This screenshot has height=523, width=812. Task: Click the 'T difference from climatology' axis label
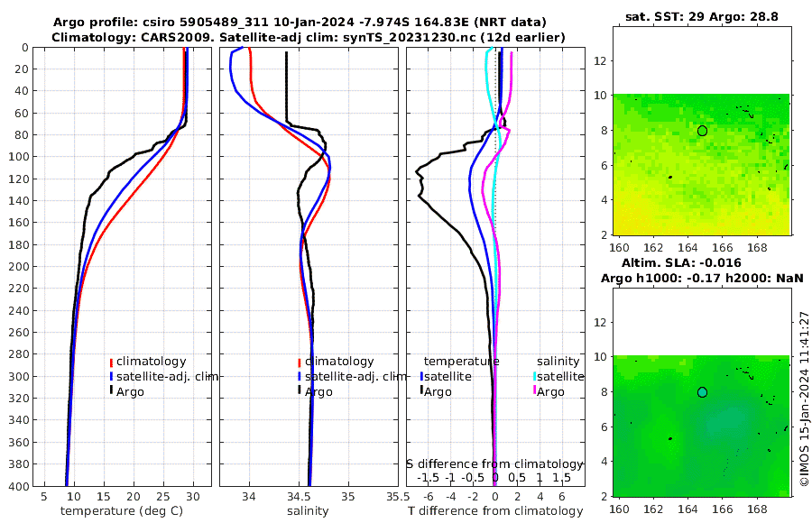[x=495, y=511]
